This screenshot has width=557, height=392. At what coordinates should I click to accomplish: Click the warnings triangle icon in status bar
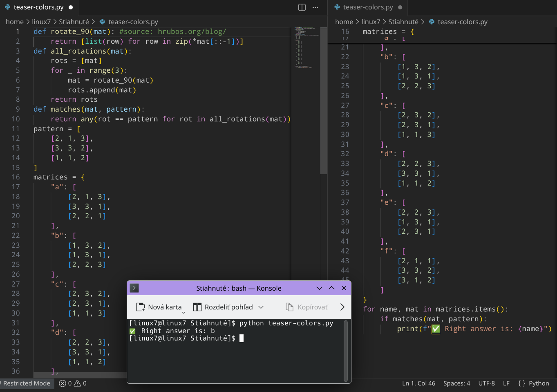click(77, 383)
